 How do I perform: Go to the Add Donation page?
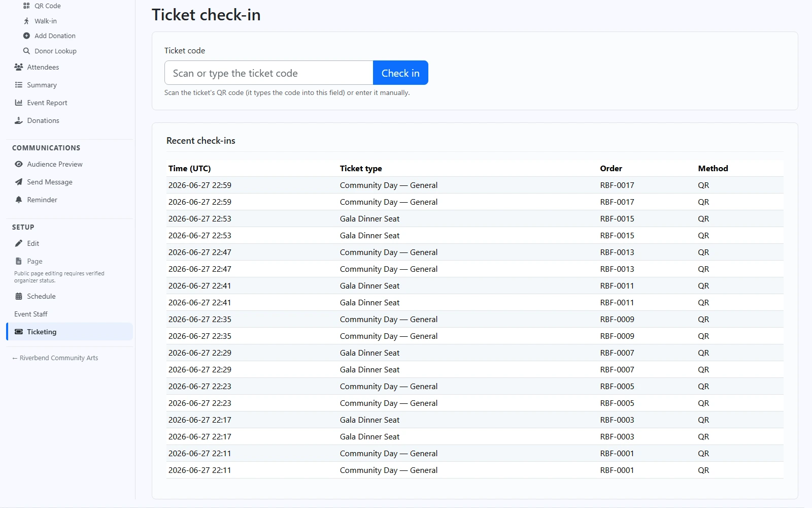pyautogui.click(x=55, y=36)
